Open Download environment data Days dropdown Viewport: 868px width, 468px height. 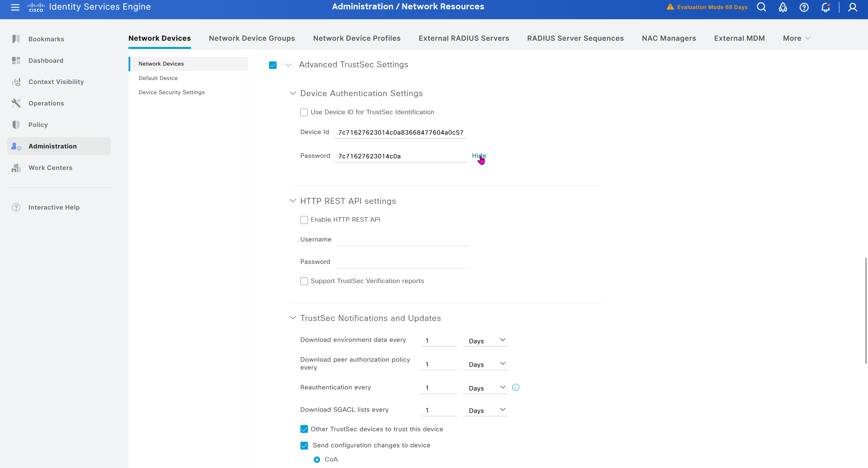click(x=485, y=340)
